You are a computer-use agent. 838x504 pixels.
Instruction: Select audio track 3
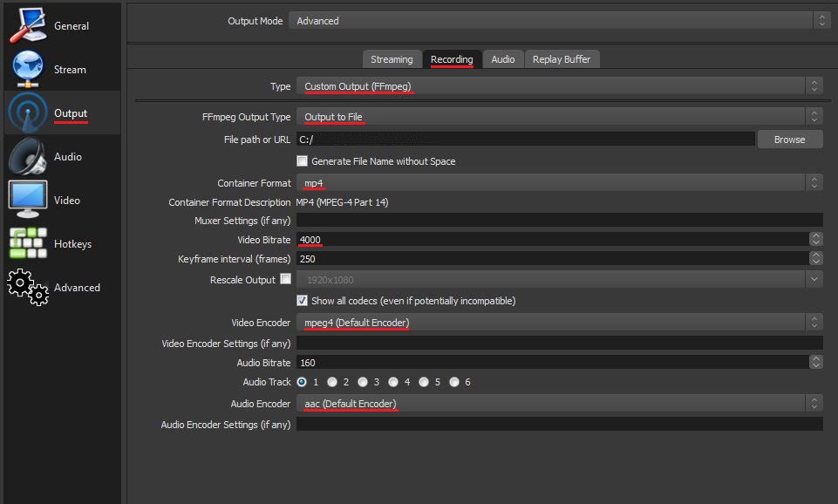click(363, 382)
